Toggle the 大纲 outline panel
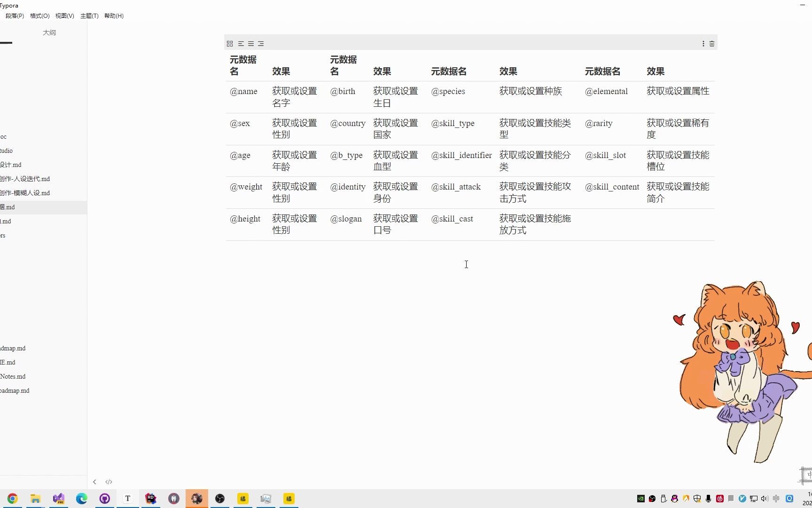This screenshot has width=812, height=508. click(49, 32)
